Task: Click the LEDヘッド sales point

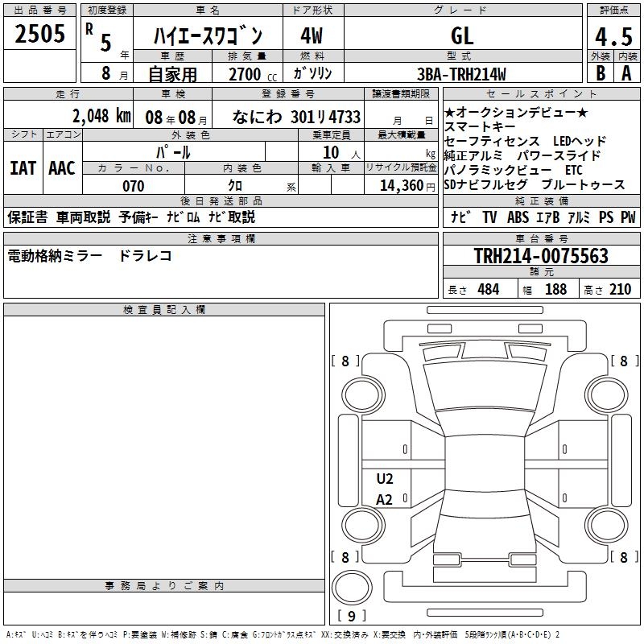Action: click(580, 141)
